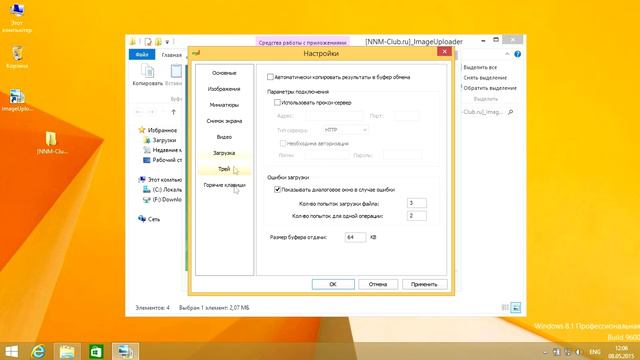The height and width of the screenshot is (360, 640).
Task: Go up one folder level in Explorer
Action: pos(173,112)
